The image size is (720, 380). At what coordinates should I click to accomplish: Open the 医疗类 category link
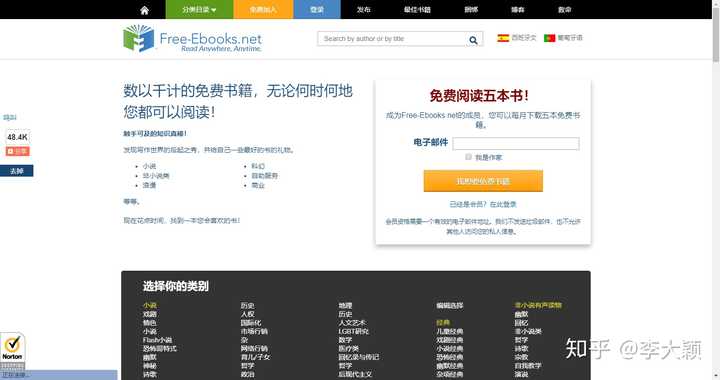(x=349, y=349)
